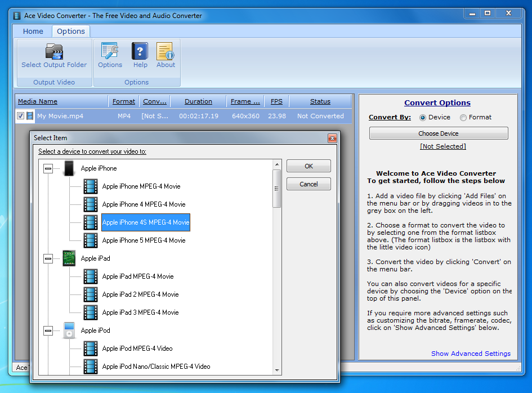Open the Show Advanced Settings link

click(471, 353)
